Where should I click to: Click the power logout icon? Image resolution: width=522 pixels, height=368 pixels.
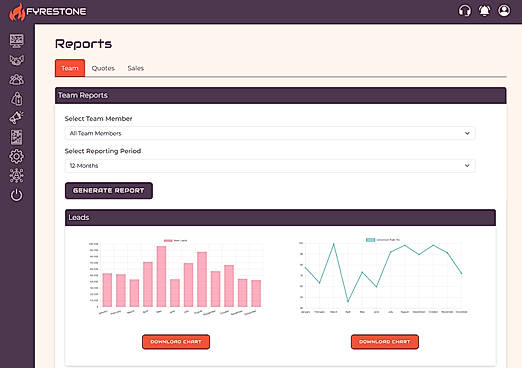16,195
